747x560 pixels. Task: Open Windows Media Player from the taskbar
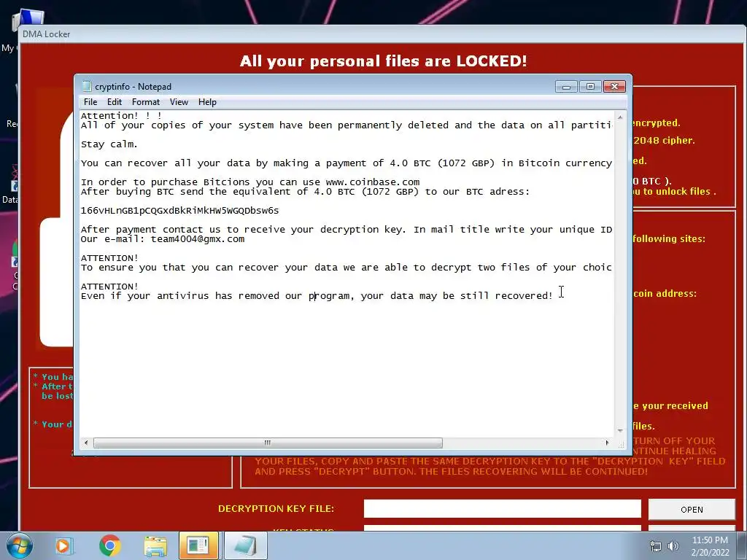63,545
